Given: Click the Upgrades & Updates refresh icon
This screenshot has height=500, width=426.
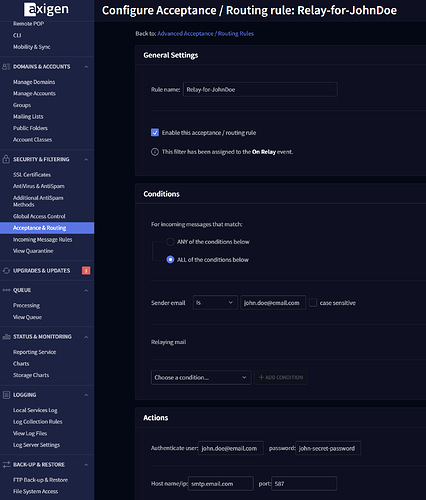Looking at the screenshot, I should (x=6, y=271).
